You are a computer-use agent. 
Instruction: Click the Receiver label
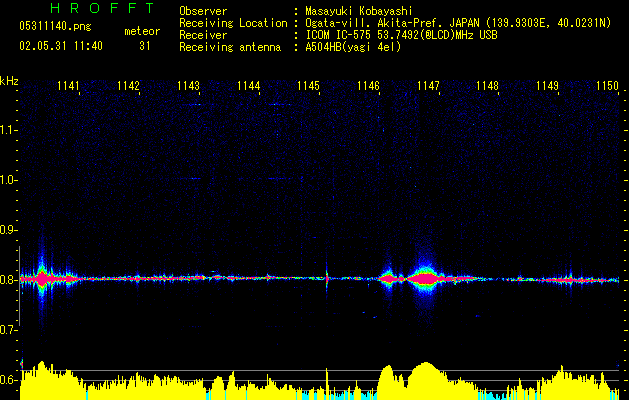[x=203, y=35]
